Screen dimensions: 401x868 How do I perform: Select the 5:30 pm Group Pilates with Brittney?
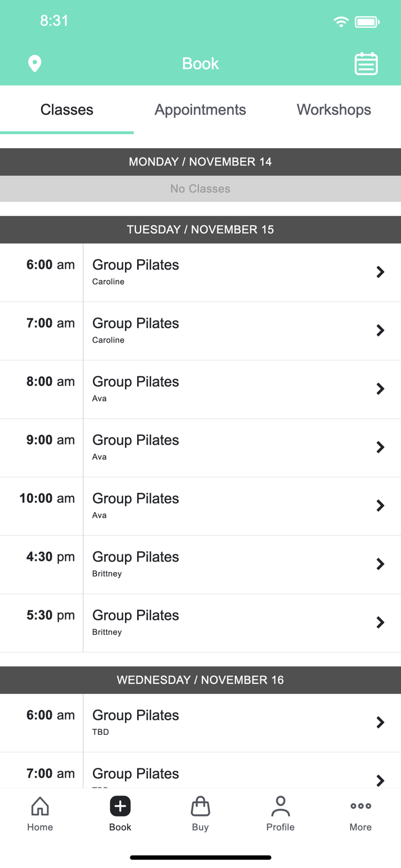[x=200, y=623]
